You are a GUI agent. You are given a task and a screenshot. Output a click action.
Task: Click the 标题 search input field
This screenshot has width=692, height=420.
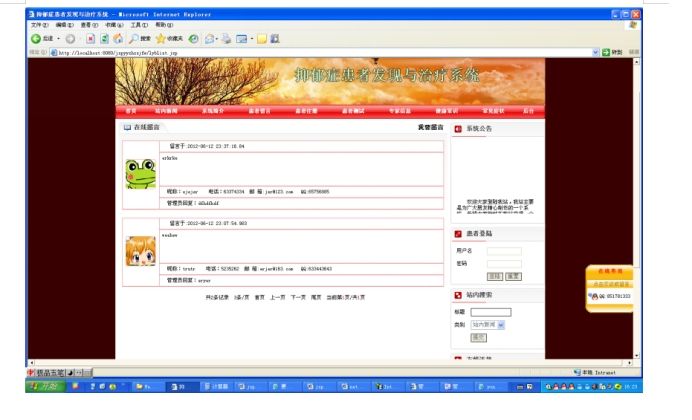click(x=491, y=312)
